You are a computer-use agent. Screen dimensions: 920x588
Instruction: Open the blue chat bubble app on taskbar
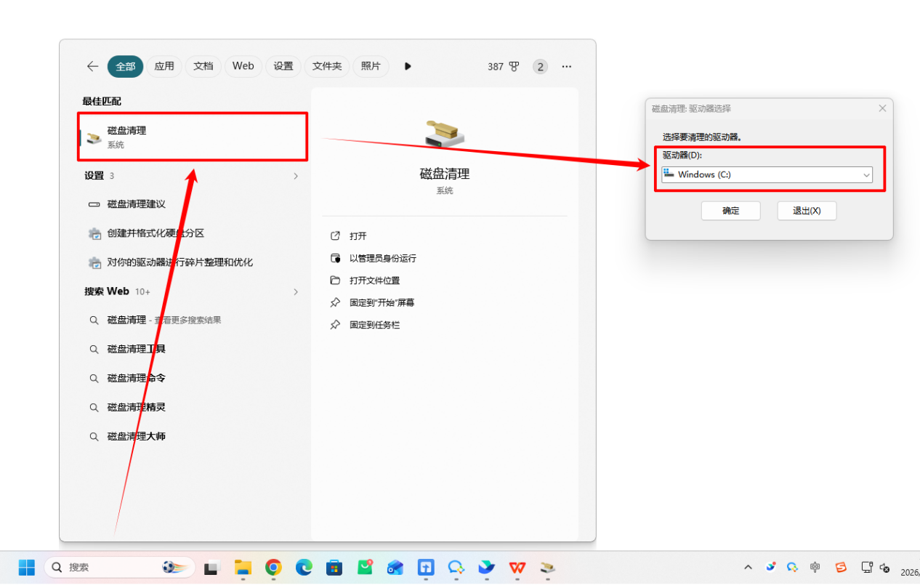point(456,568)
